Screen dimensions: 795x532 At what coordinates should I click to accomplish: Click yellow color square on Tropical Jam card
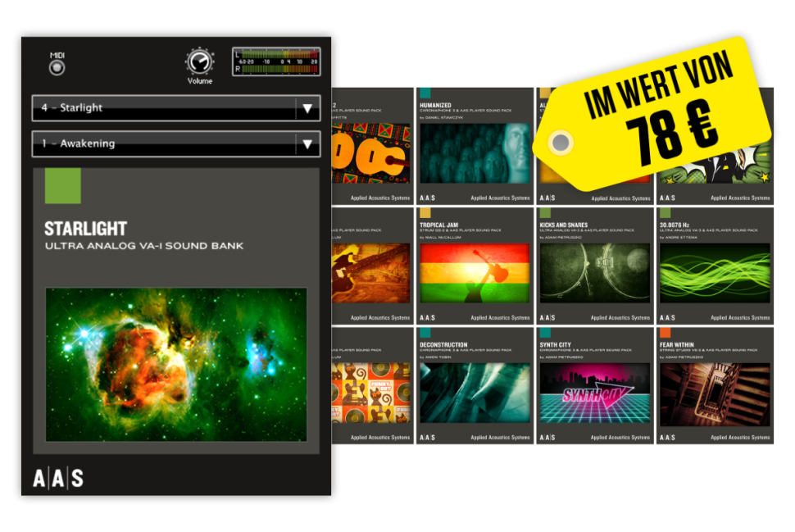point(425,212)
